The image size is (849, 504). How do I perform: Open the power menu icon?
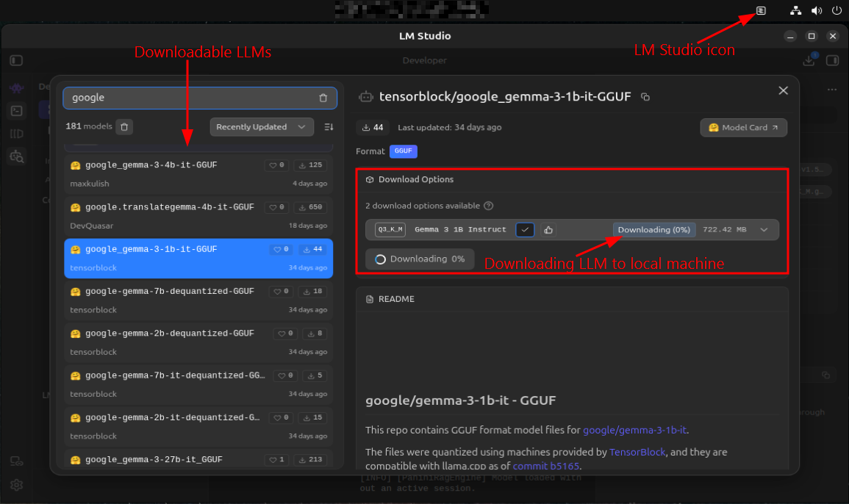tap(837, 11)
